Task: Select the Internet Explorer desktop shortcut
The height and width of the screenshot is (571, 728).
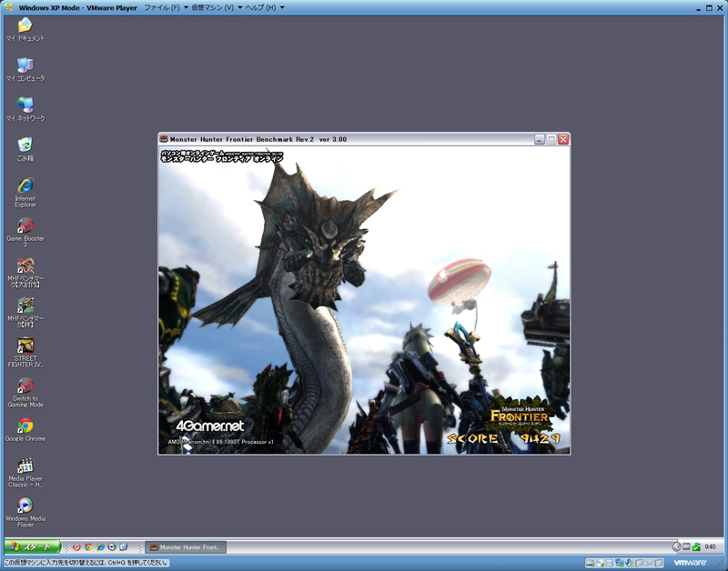Action: tap(25, 192)
